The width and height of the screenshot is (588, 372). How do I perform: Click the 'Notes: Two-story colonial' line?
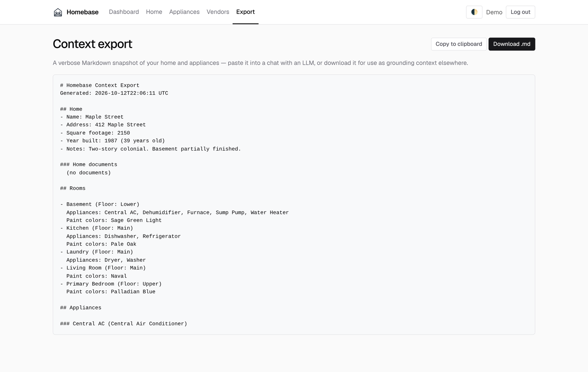coord(151,149)
